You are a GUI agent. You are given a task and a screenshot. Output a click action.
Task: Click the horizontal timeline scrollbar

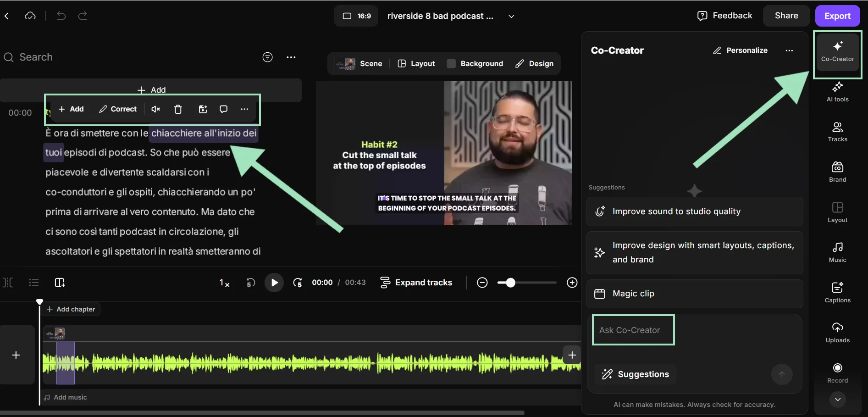[262, 412]
